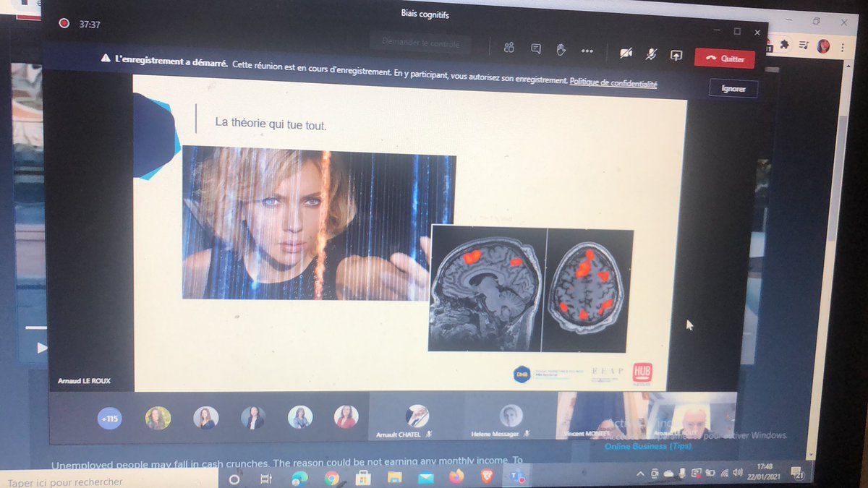Expand the hidden system tray icons chevron
This screenshot has height=488, width=868.
(x=640, y=474)
